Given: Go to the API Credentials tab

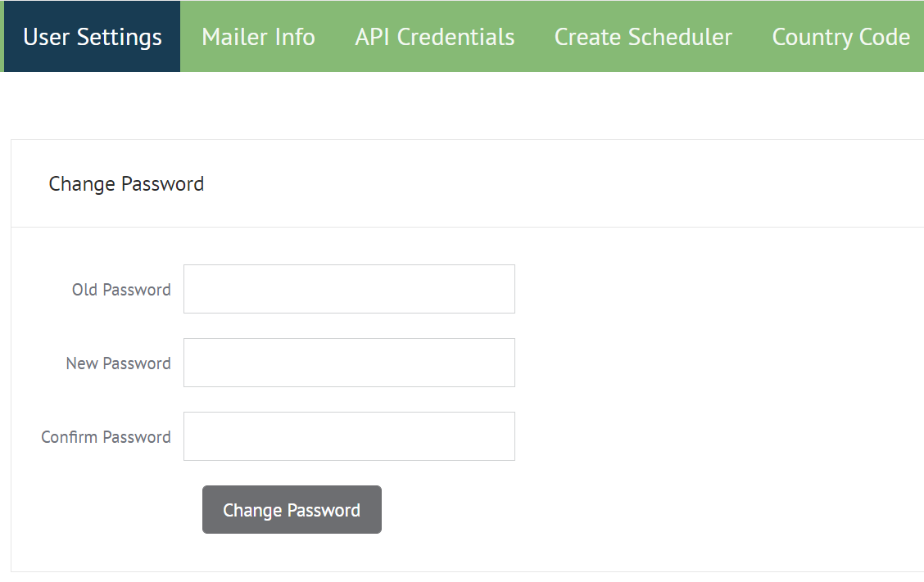Looking at the screenshot, I should pyautogui.click(x=435, y=37).
